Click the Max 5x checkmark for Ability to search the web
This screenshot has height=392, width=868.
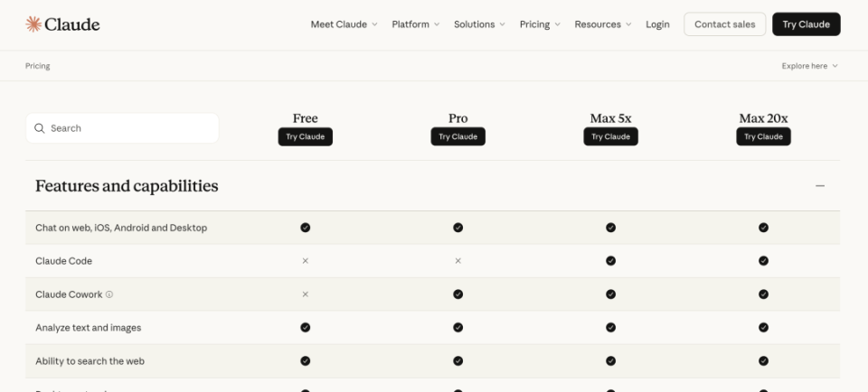click(610, 361)
